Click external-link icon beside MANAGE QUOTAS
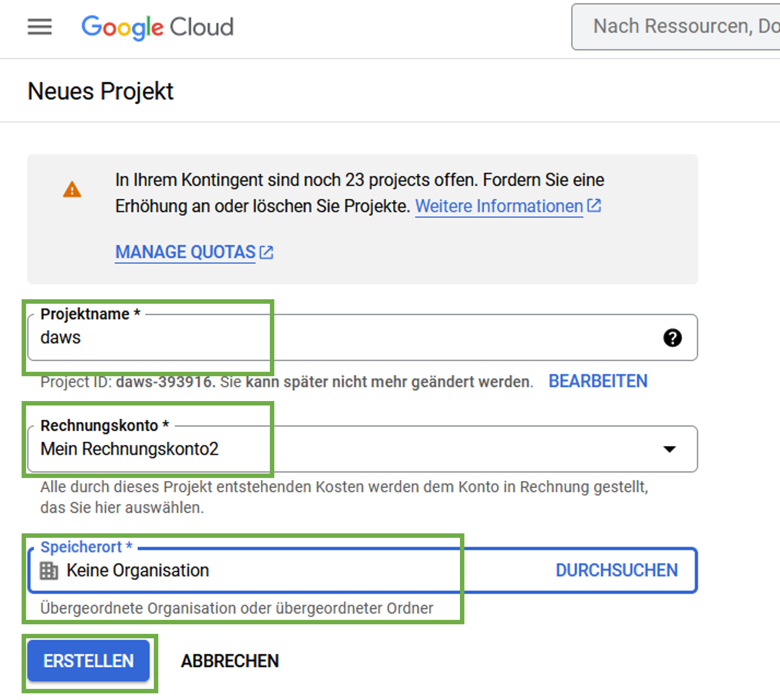This screenshot has width=780, height=700. (x=266, y=252)
